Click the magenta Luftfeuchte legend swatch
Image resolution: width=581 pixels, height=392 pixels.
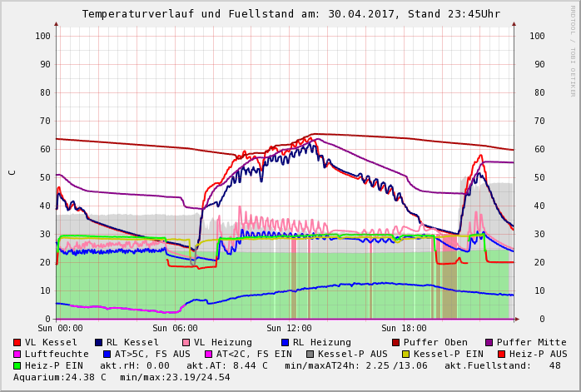click(x=17, y=355)
